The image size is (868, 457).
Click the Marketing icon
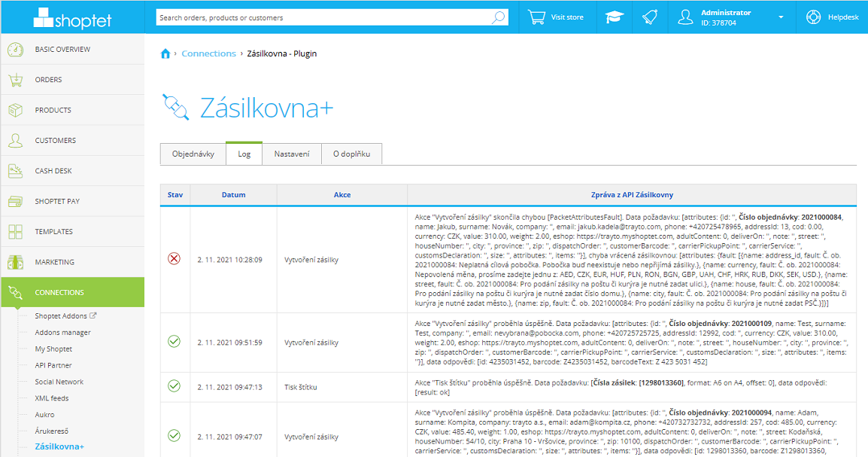[x=16, y=263]
